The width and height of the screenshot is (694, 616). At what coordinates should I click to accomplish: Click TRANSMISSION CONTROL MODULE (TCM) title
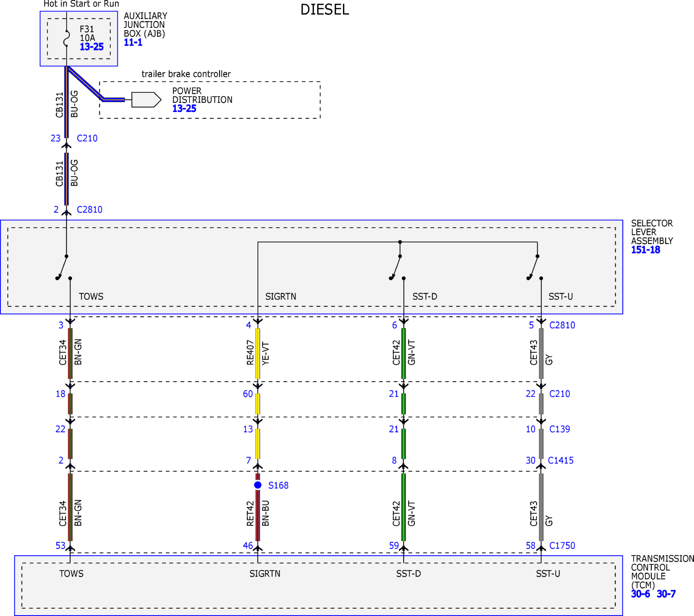662,572
